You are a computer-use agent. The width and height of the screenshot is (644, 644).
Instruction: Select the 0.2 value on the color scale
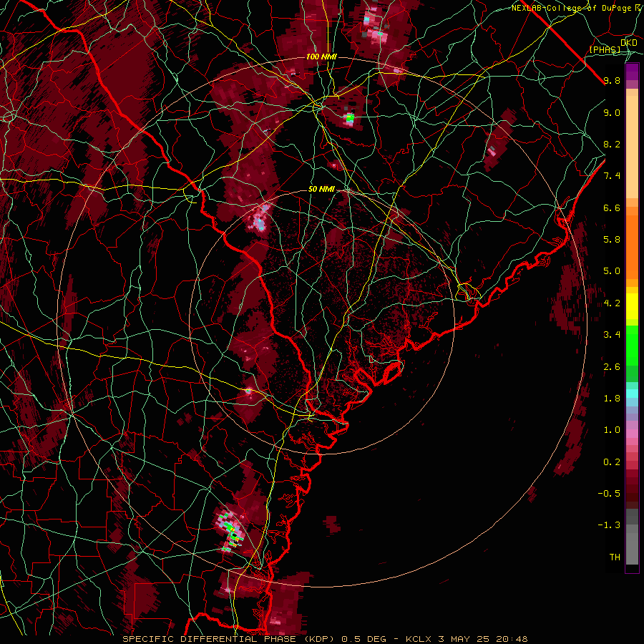click(612, 462)
